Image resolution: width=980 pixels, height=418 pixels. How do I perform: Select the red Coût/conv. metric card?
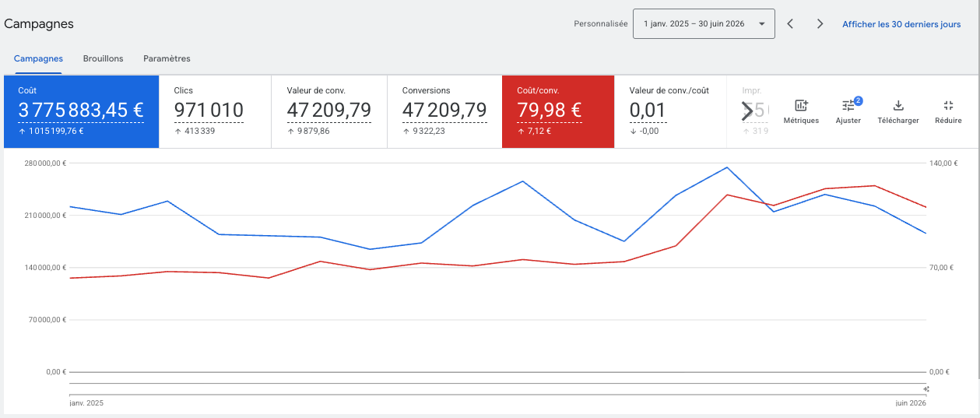(x=558, y=111)
